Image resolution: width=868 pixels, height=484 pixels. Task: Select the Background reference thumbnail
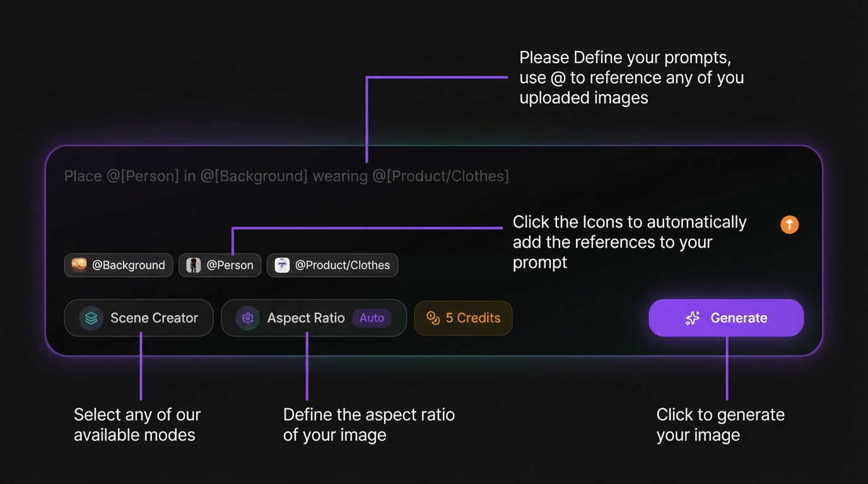79,265
